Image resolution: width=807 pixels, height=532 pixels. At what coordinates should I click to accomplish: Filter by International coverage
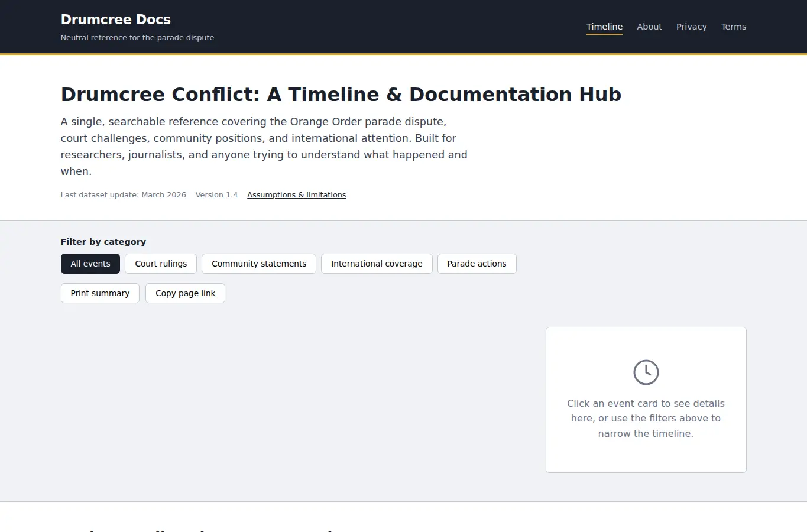click(377, 264)
